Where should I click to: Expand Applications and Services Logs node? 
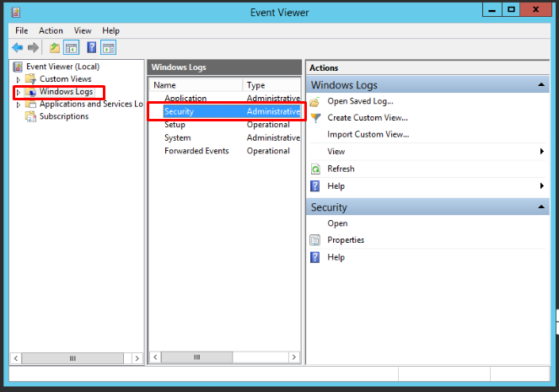click(x=19, y=105)
